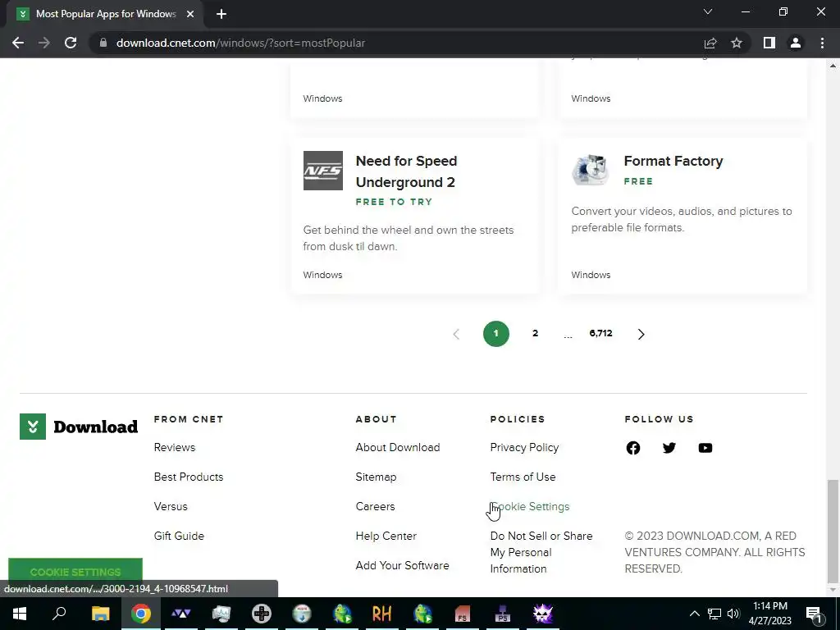Go to page 2 of results
The width and height of the screenshot is (840, 630).
pos(535,333)
